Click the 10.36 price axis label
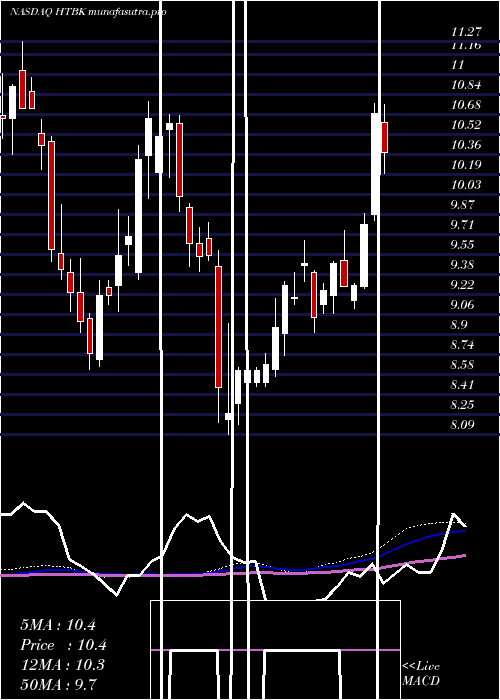 click(x=466, y=145)
